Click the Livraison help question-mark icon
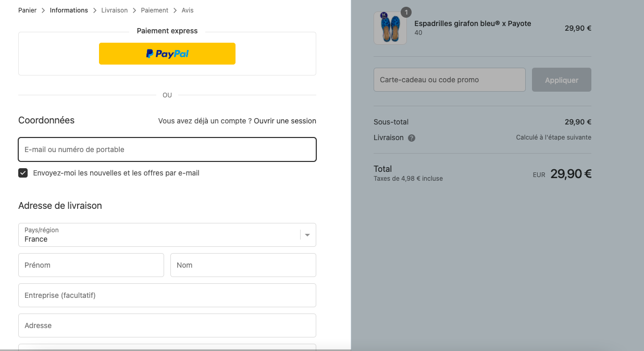Viewport: 644px width, 351px height. tap(412, 138)
